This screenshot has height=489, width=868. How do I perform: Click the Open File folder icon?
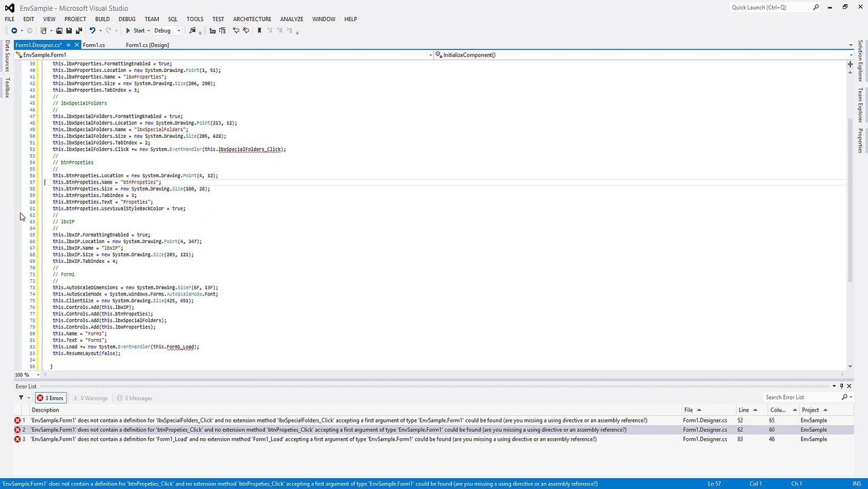(59, 31)
